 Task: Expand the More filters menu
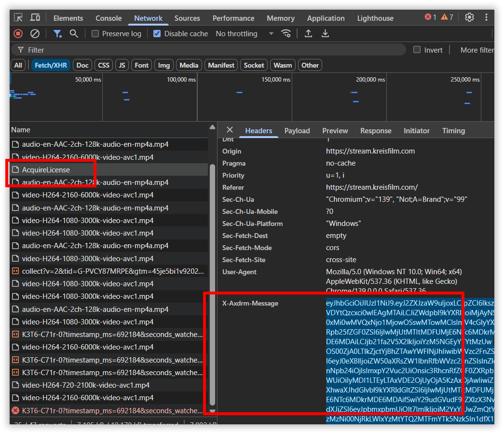(x=477, y=50)
